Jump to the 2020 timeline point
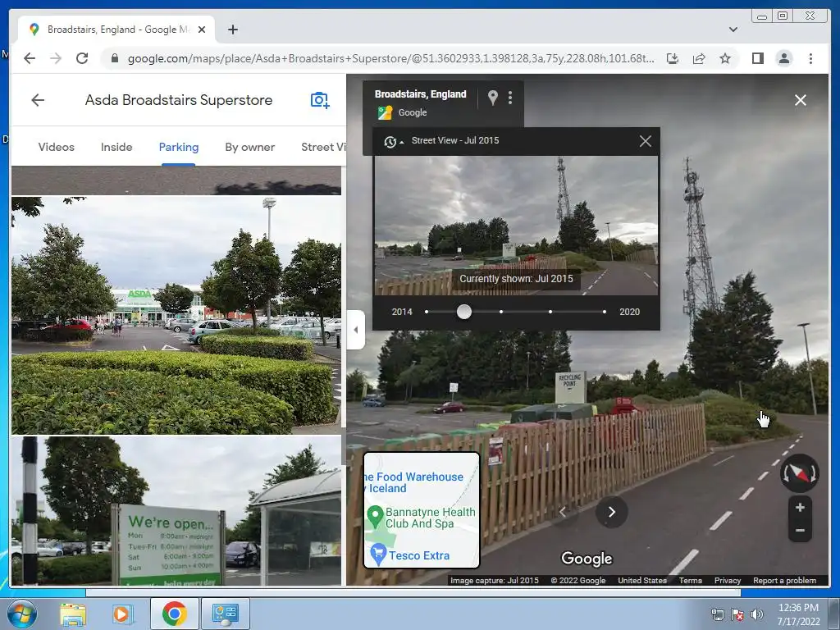The height and width of the screenshot is (630, 840). coord(605,312)
